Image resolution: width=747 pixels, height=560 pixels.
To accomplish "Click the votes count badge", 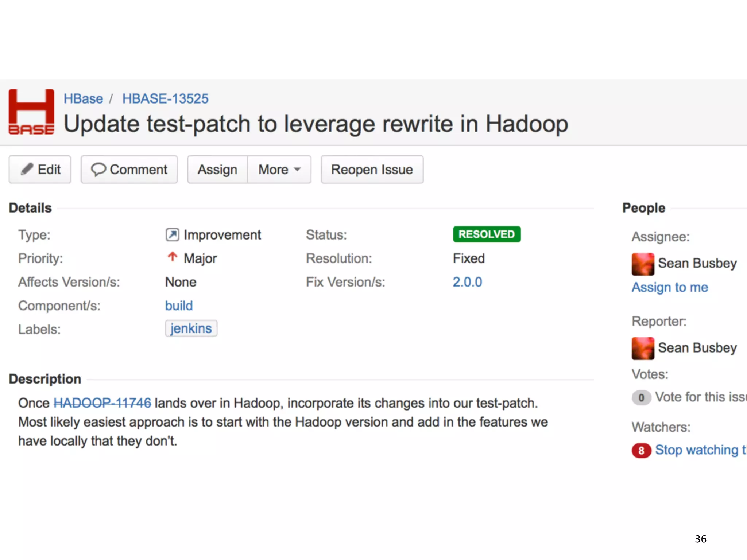I will tap(641, 397).
